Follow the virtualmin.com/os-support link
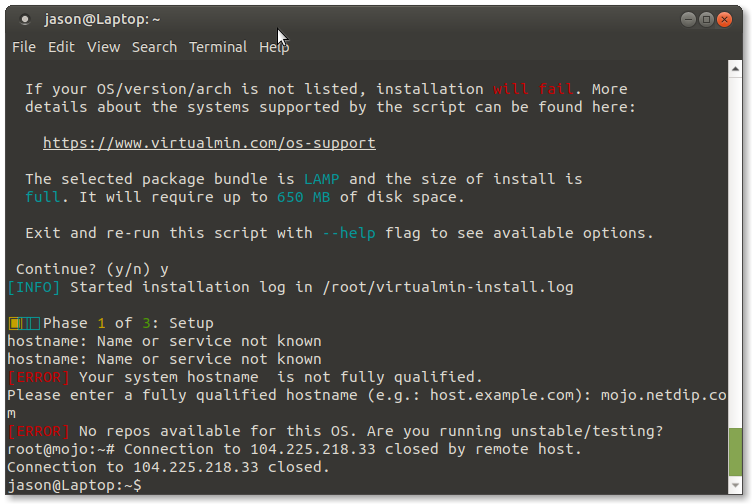Image resolution: width=752 pixels, height=504 pixels. [x=209, y=143]
